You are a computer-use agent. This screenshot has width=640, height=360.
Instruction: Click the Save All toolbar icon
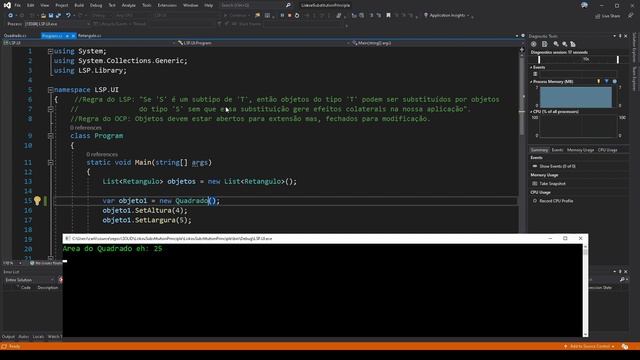[x=58, y=16]
